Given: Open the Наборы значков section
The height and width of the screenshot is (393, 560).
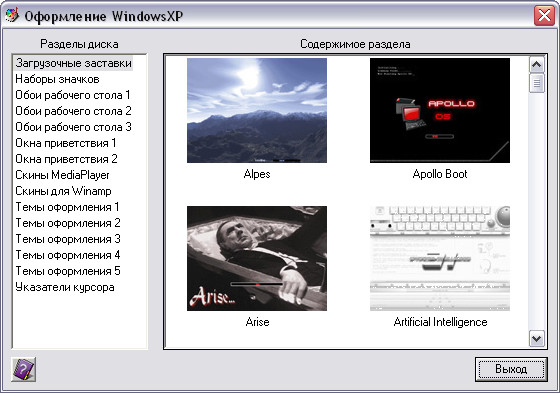Looking at the screenshot, I should tap(57, 79).
